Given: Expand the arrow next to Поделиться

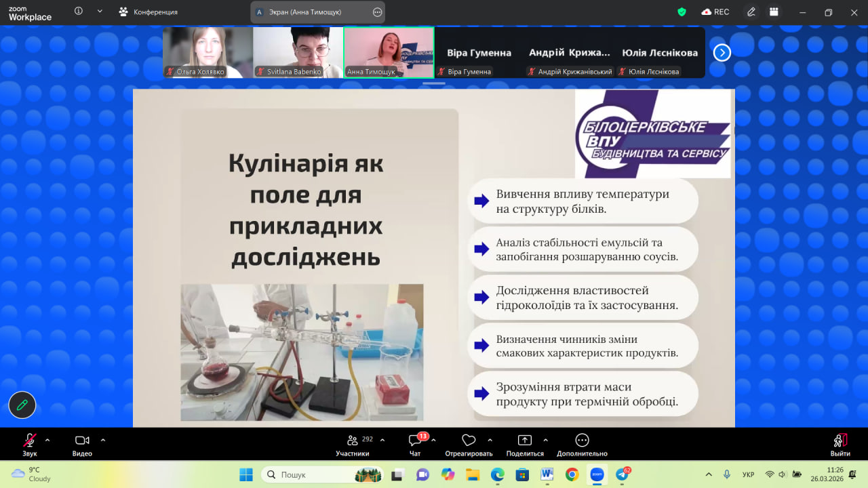Looking at the screenshot, I should (546, 440).
